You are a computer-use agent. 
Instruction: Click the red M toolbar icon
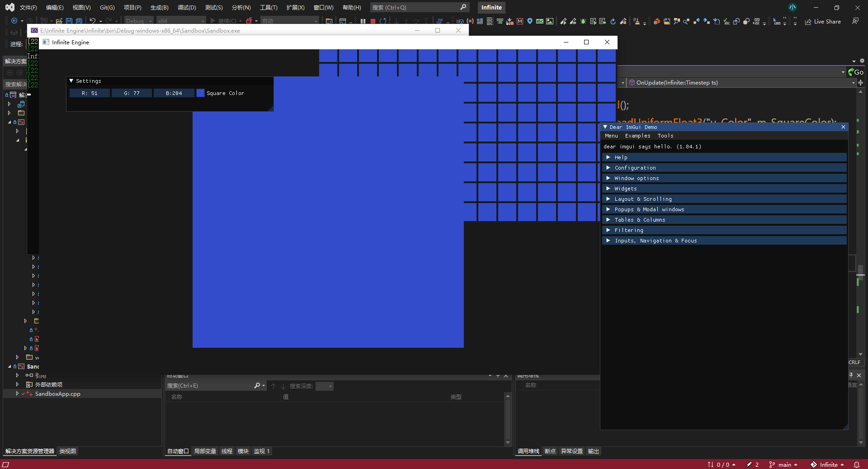[520, 21]
